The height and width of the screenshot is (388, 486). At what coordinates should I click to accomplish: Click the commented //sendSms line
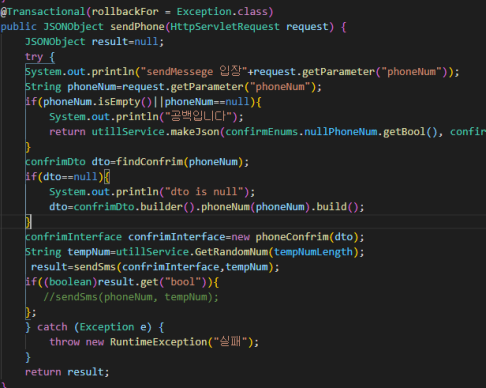point(131,297)
